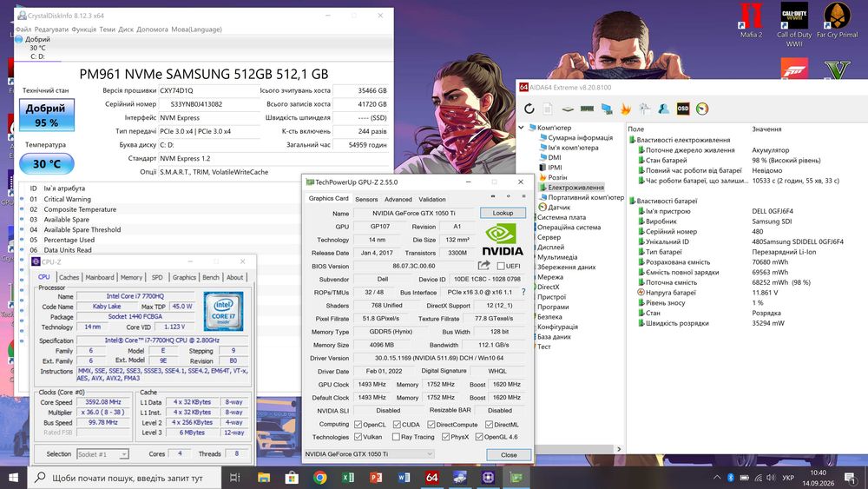The image size is (868, 489).
Task: Toggle the OpenCL checkbox
Action: (358, 424)
